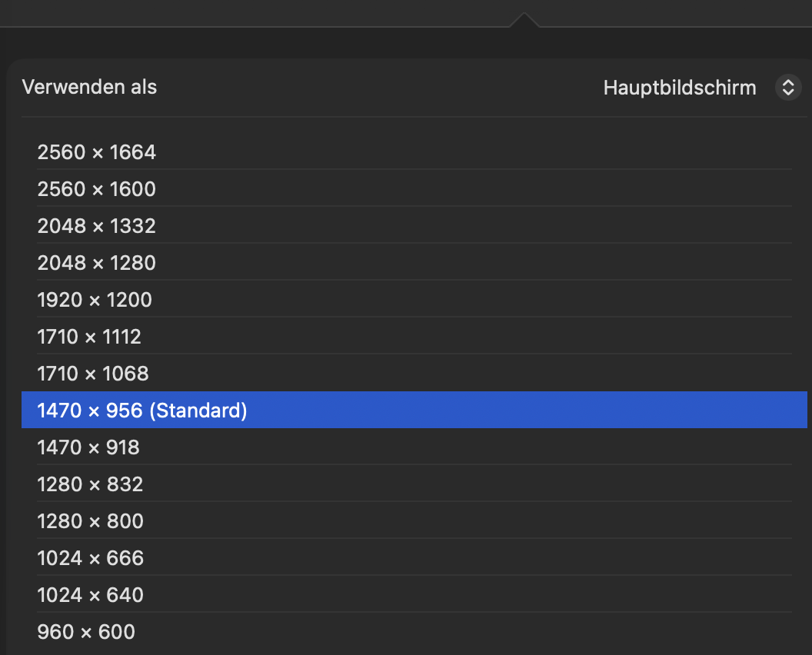Switch display to 1280 × 832

[x=90, y=484]
